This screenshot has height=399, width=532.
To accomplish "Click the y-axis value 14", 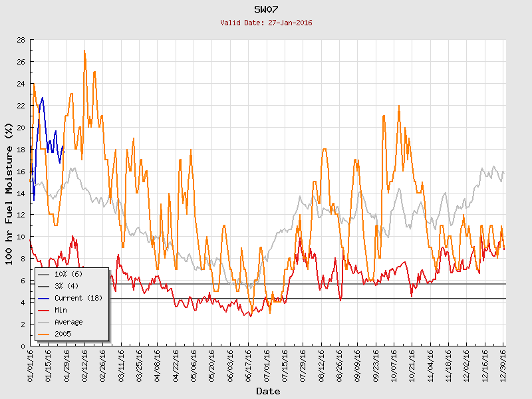I will 21,194.
